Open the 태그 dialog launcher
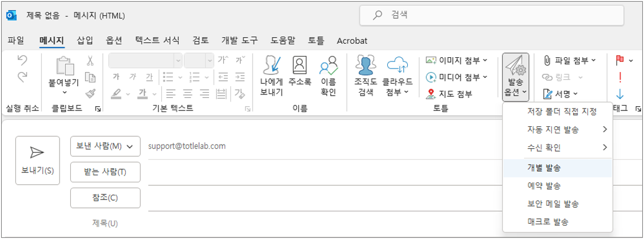 coord(638,109)
